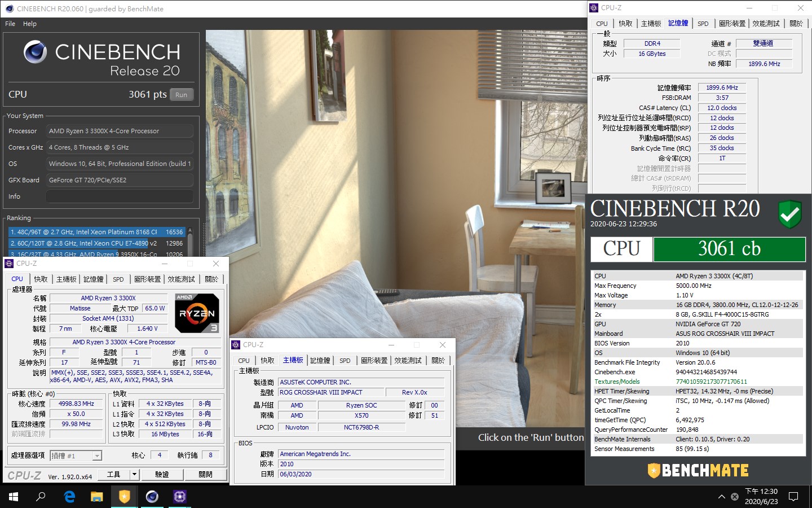Launch Microsoft Edge from taskbar
The height and width of the screenshot is (508, 812).
69,497
